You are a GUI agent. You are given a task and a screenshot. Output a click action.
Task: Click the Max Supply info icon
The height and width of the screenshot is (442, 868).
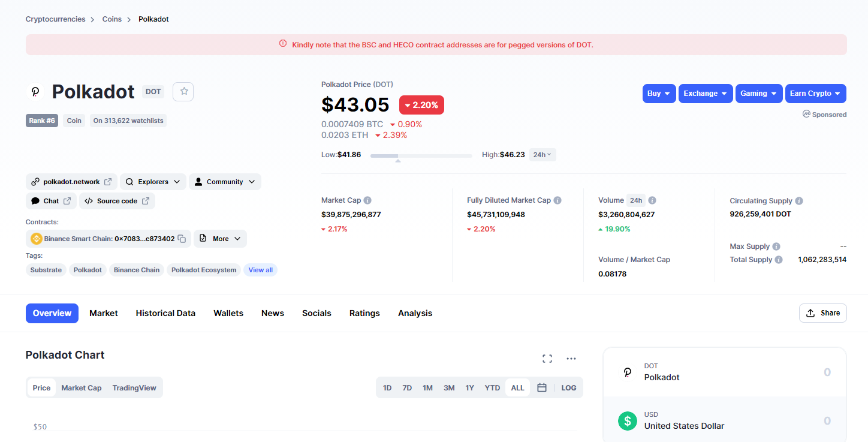[776, 246]
